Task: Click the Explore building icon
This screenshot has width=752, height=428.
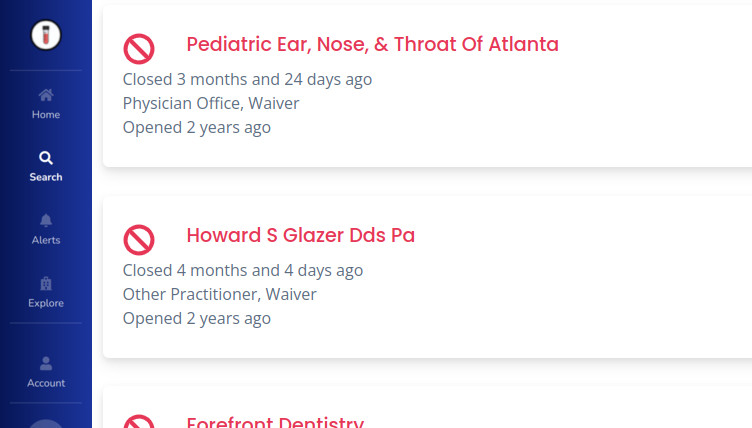Action: pos(46,284)
